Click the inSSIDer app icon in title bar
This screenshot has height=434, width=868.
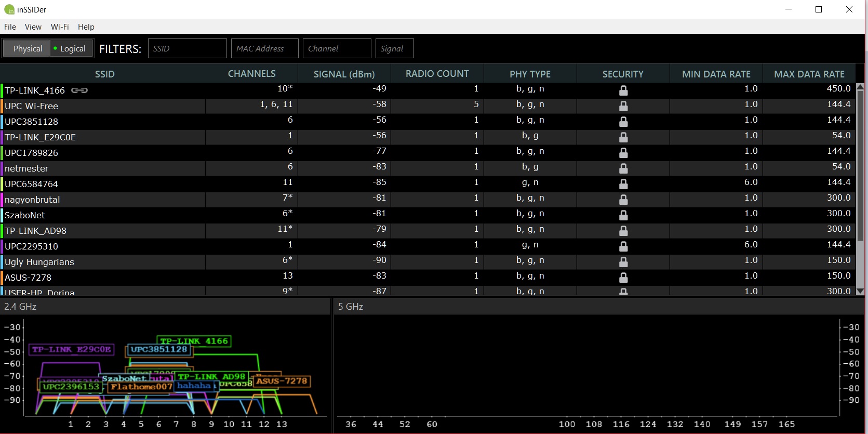[9, 9]
